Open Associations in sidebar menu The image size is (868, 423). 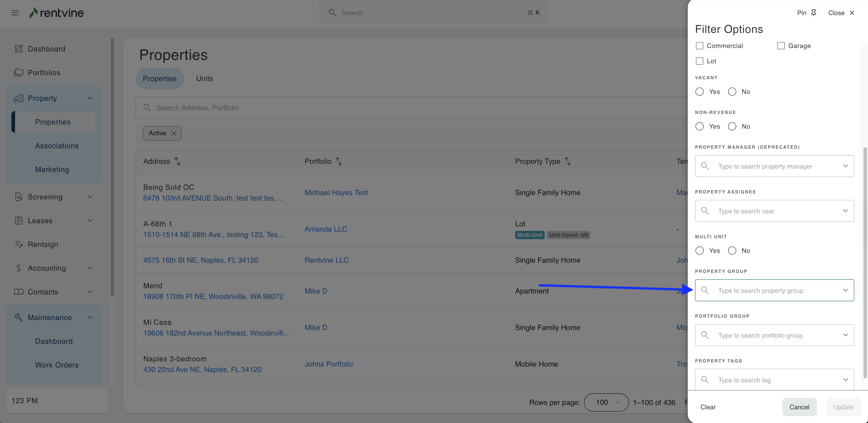coord(57,146)
